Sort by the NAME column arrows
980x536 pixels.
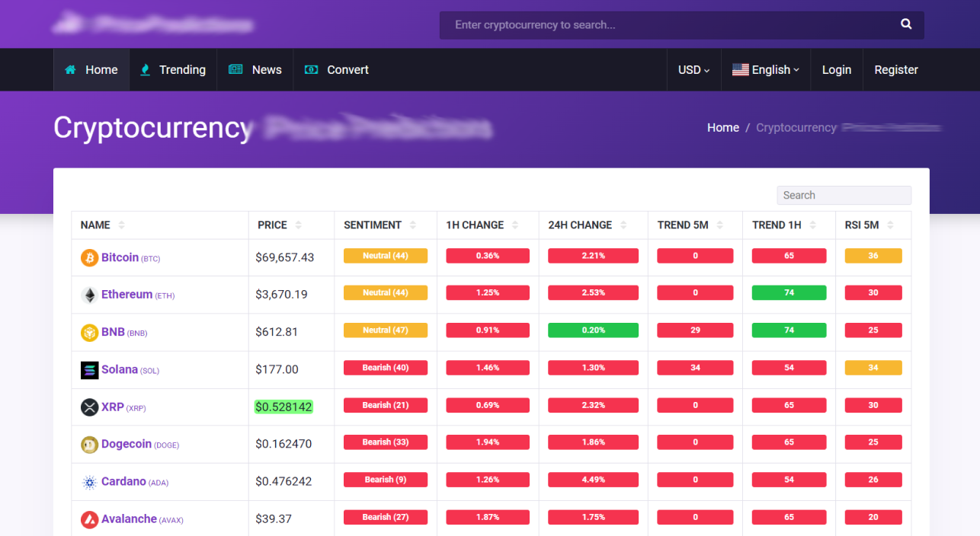click(122, 225)
